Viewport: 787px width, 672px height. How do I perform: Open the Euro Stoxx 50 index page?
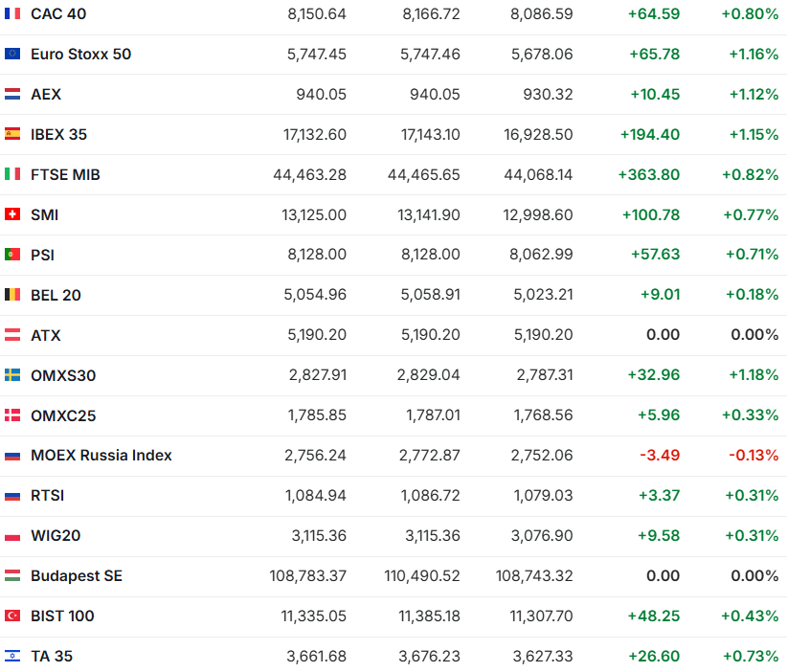coord(80,55)
